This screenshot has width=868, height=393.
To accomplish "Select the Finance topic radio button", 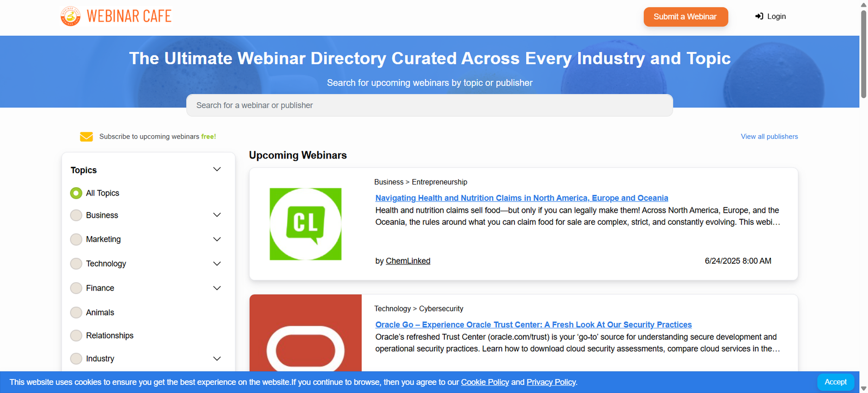I will [x=76, y=288].
